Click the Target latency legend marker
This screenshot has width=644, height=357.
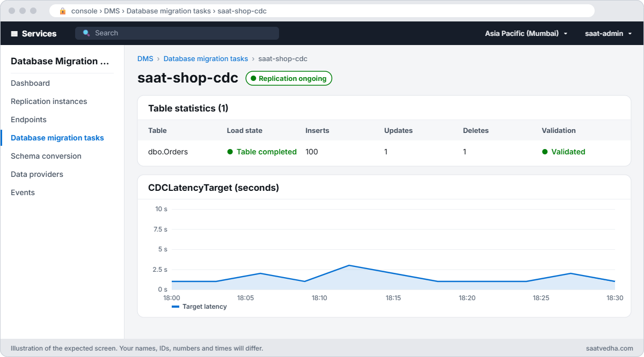click(175, 307)
